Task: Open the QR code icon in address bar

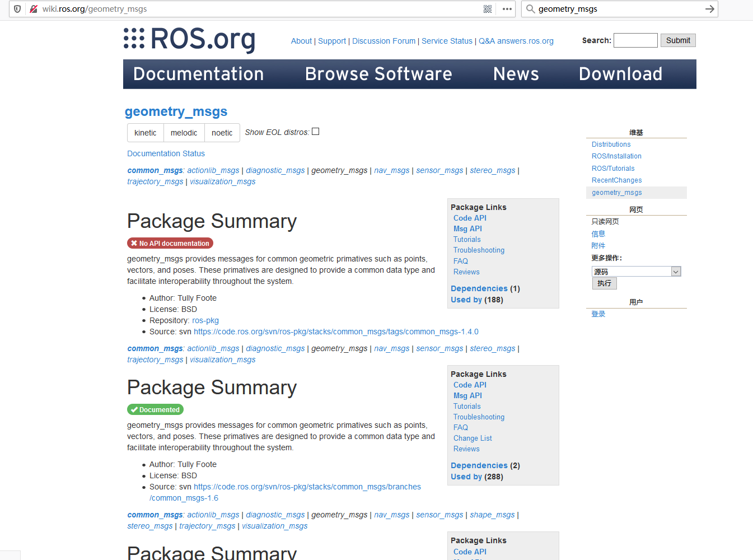Action: 488,9
